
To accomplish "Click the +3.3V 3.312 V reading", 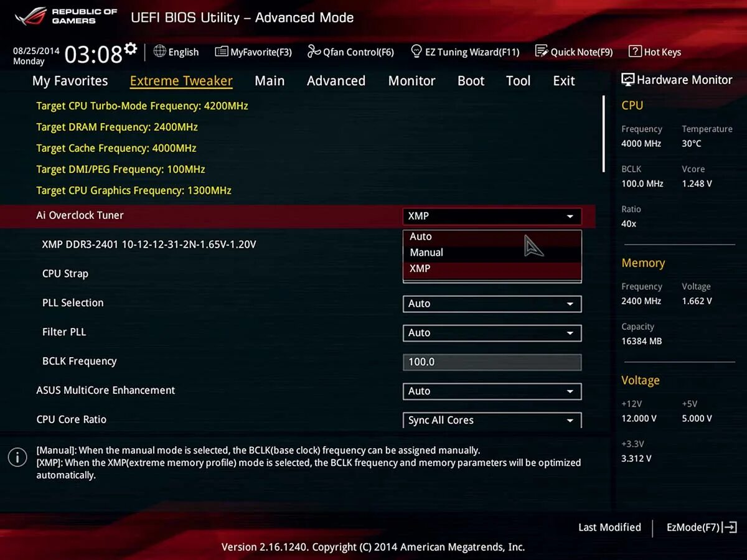I will (x=636, y=459).
